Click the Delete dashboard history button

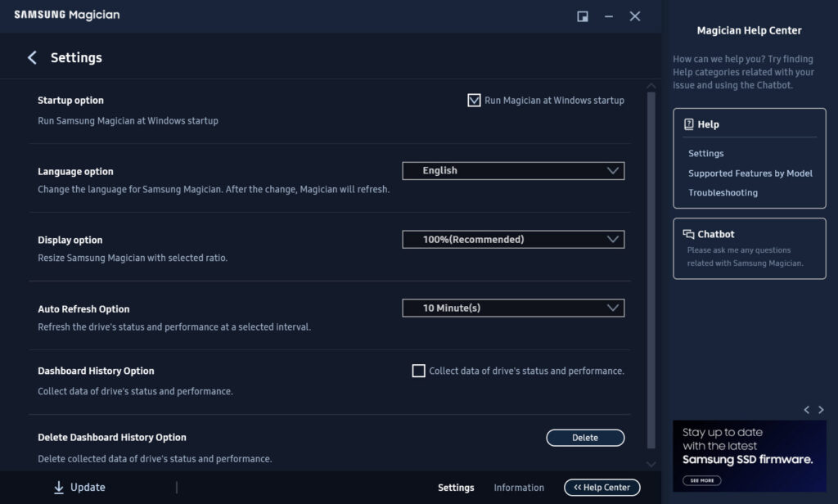point(585,438)
